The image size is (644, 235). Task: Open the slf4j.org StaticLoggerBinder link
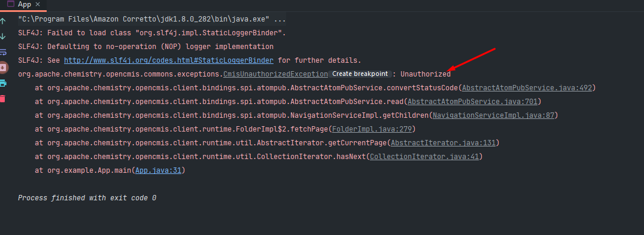coord(168,60)
